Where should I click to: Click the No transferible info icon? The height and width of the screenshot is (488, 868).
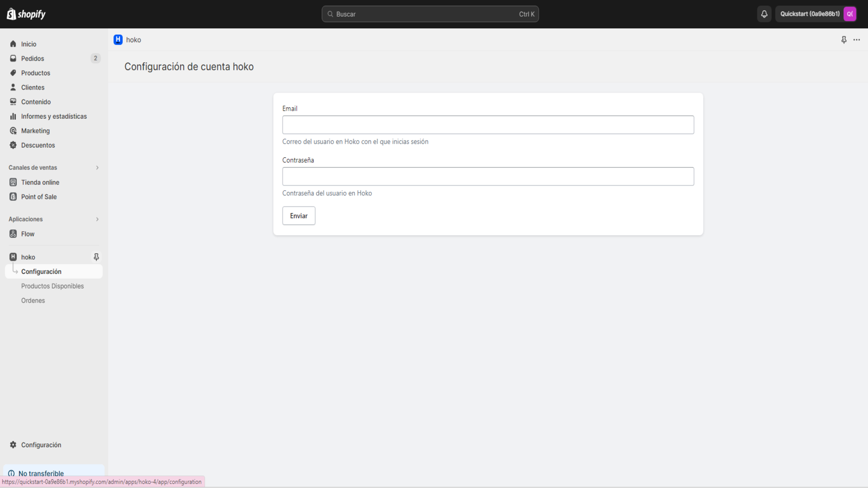point(11,473)
